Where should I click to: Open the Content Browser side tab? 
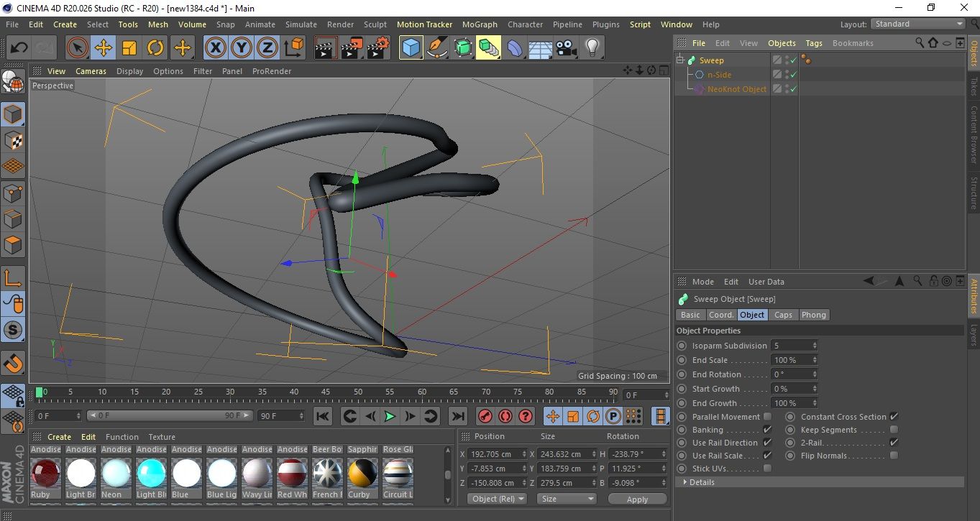click(x=974, y=134)
